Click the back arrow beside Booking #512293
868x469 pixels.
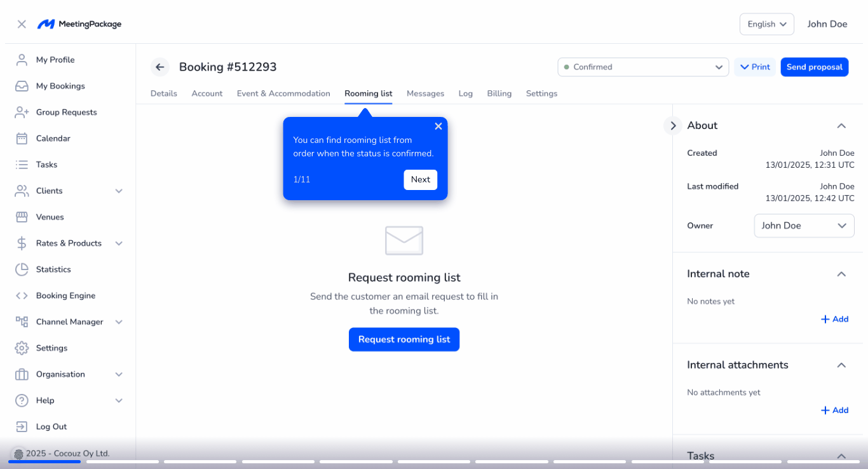click(x=159, y=67)
